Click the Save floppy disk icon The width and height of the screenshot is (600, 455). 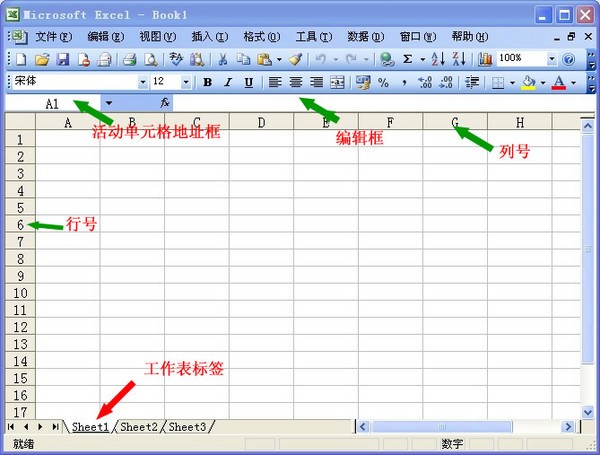pyautogui.click(x=63, y=59)
